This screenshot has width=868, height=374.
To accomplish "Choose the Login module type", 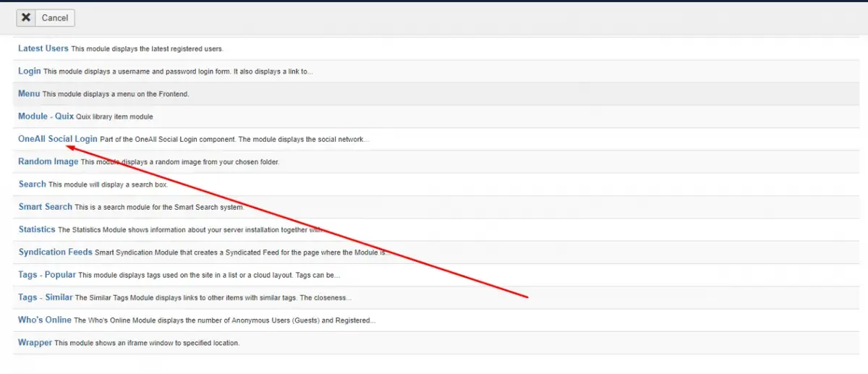I will (30, 71).
